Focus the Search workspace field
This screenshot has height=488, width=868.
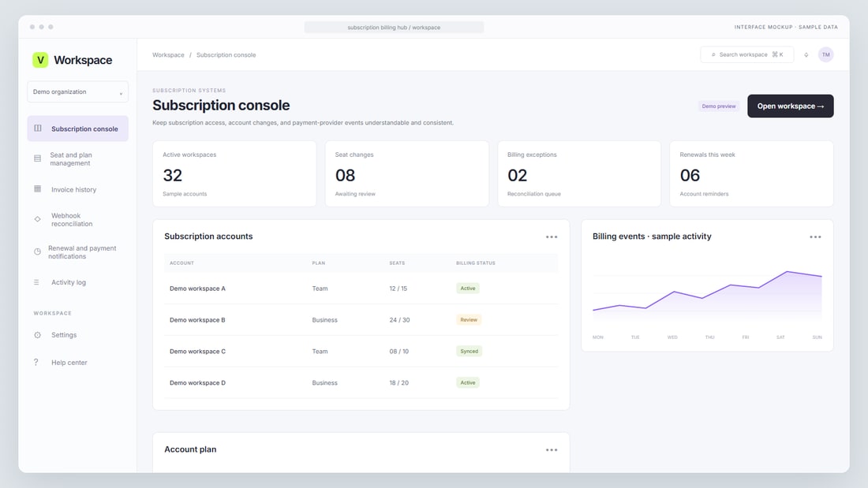[746, 54]
